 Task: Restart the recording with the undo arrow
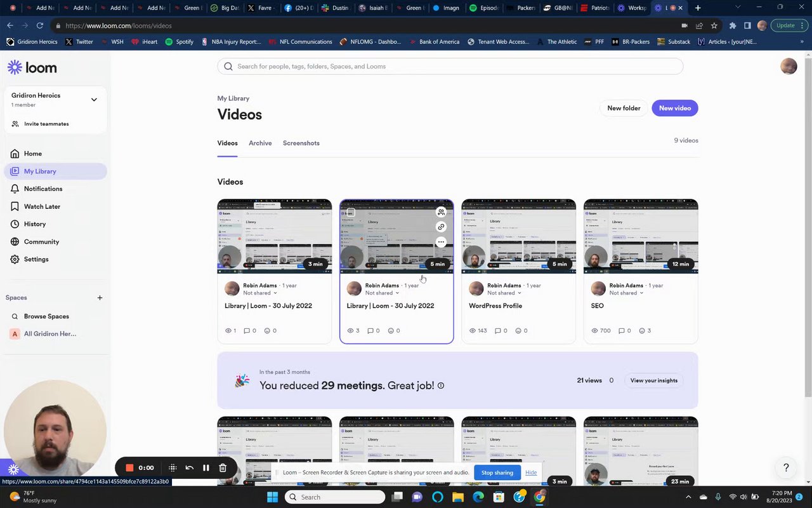(189, 468)
